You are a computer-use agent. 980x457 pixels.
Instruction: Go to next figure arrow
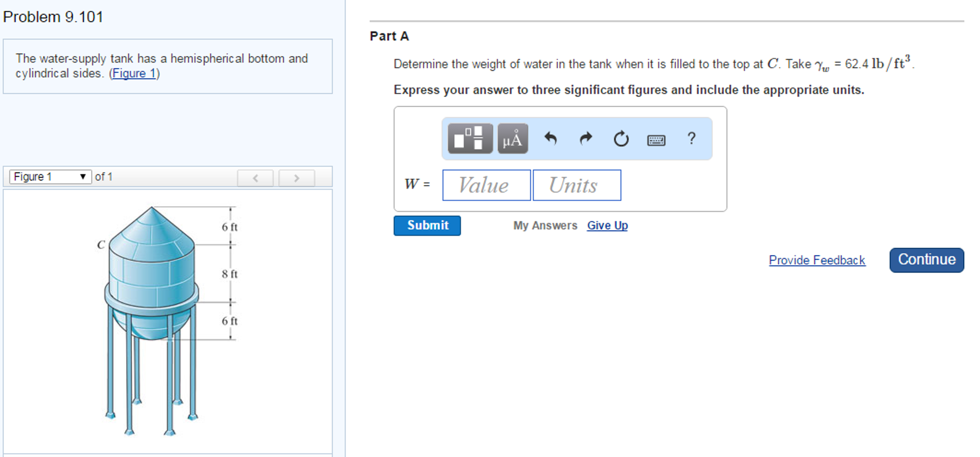pos(296,178)
